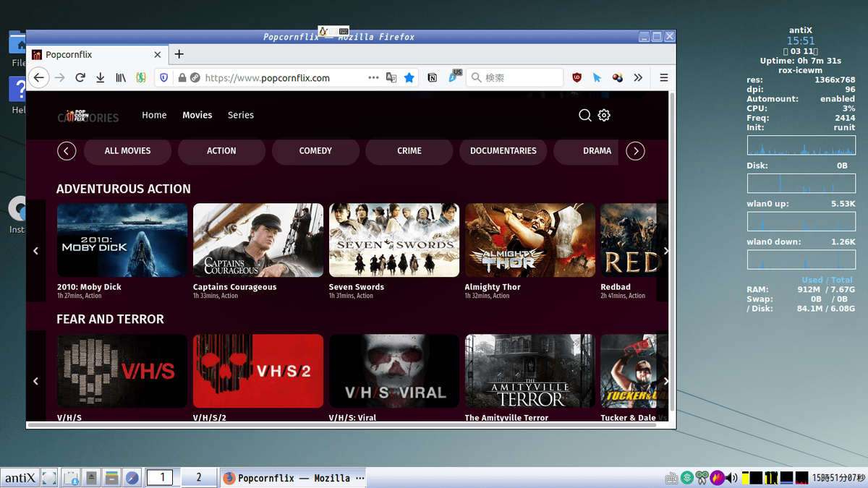Open the Almighty Thor poster
This screenshot has height=488, width=868.
point(530,240)
